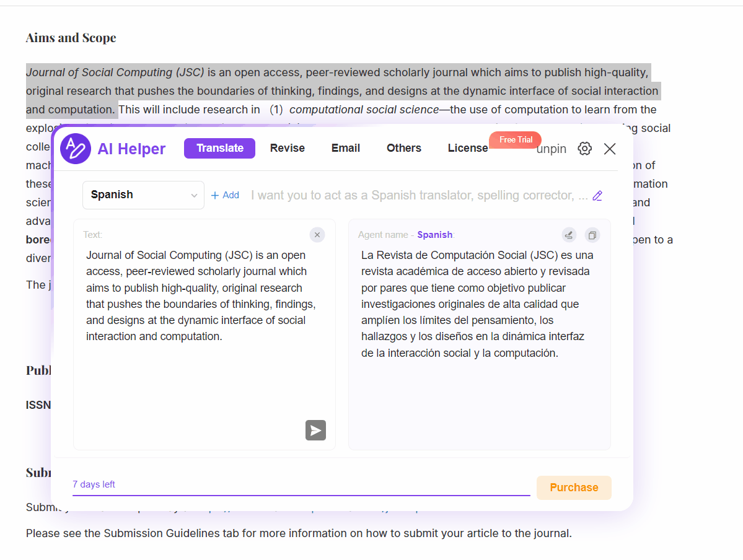Click the AI Helper logo icon
Screen dimensions: 743x560
76,149
